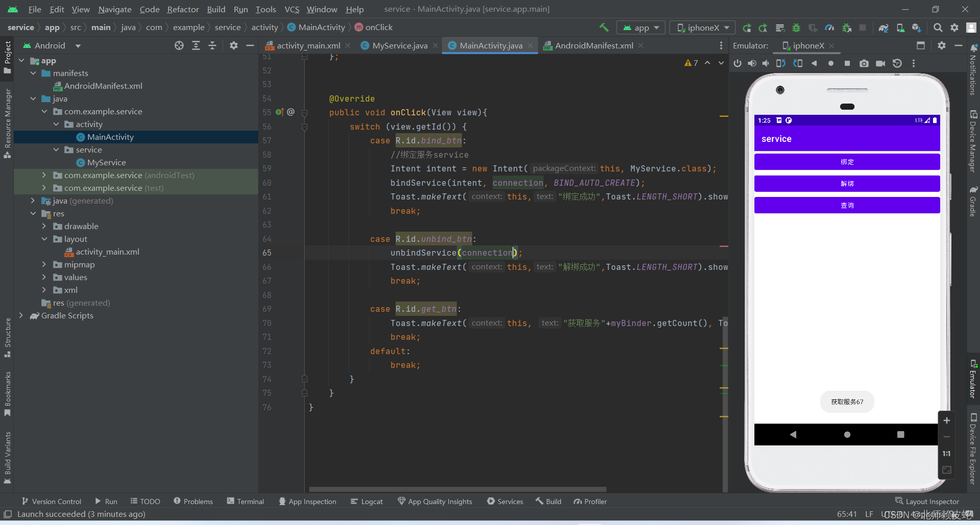Screen dimensions: 980x525
Task: Open the app run configuration dropdown
Action: (x=641, y=28)
